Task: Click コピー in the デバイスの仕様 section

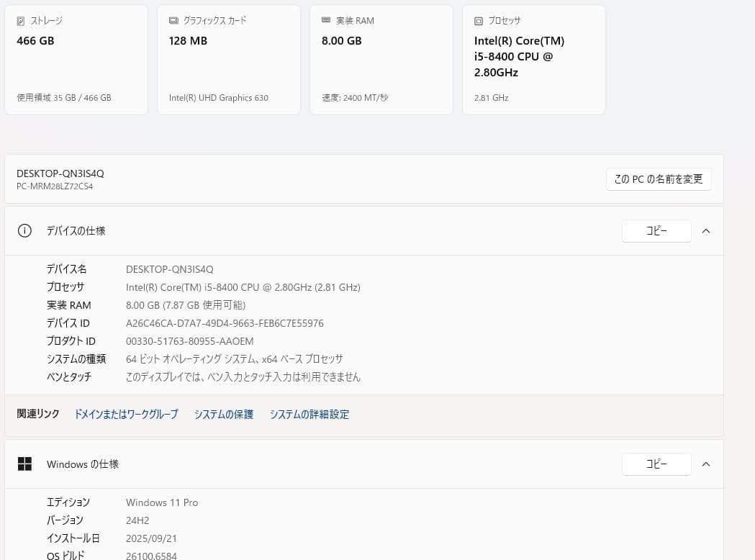Action: 656,230
